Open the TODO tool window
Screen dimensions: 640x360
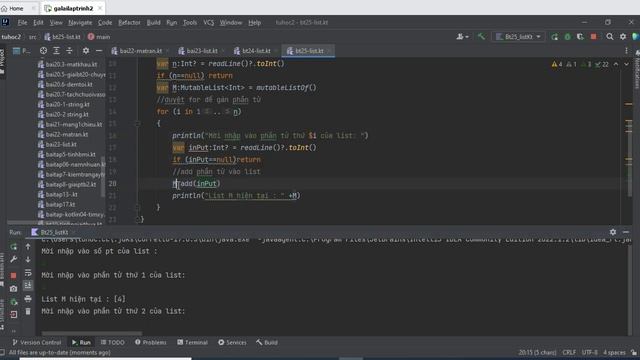(113, 342)
